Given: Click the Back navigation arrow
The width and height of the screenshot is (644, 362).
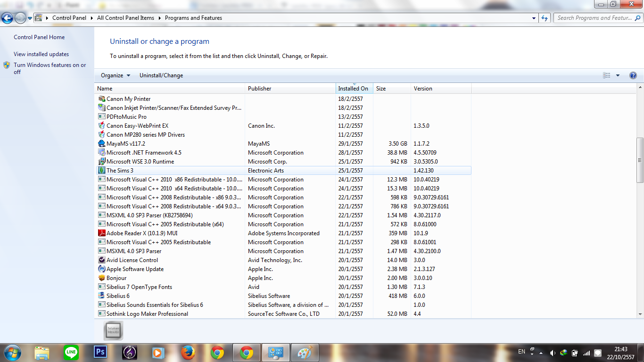Looking at the screenshot, I should pyautogui.click(x=7, y=18).
